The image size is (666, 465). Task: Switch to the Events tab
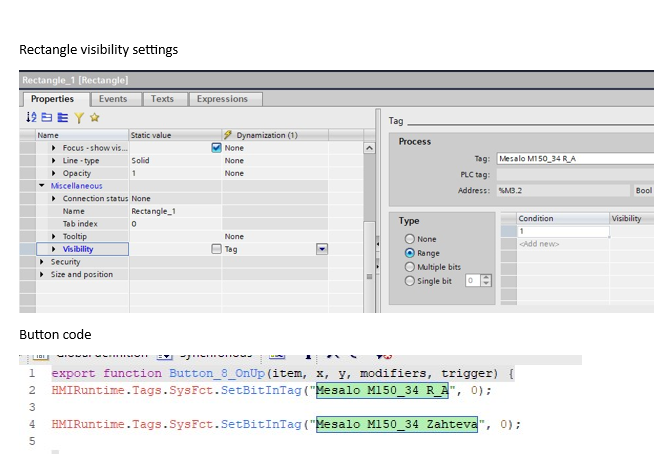tap(112, 99)
